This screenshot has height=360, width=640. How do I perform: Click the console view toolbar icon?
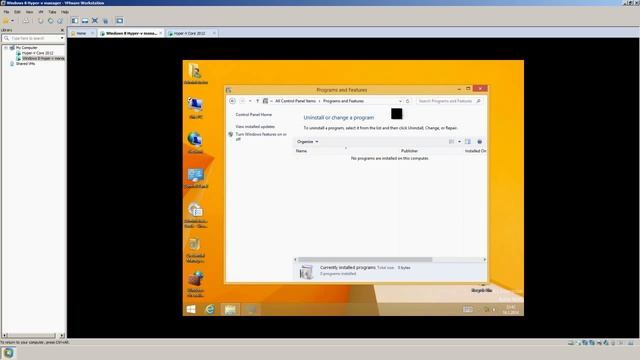(120, 20)
